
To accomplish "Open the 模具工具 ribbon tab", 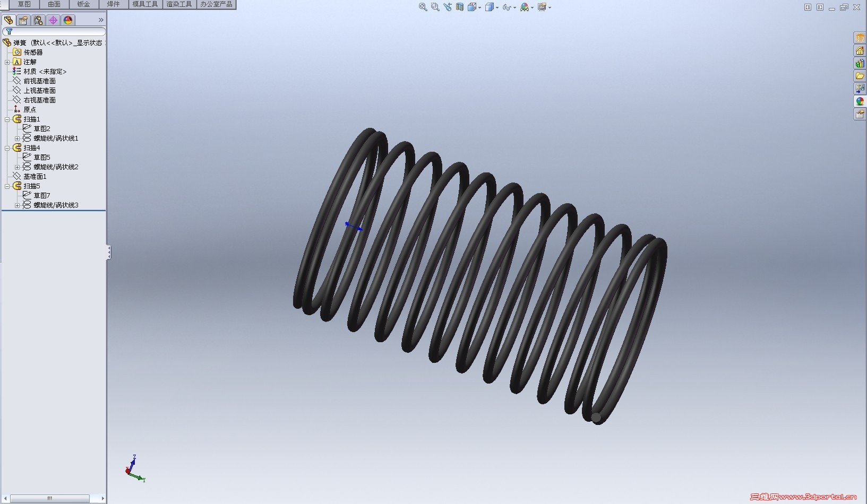I will click(x=145, y=4).
